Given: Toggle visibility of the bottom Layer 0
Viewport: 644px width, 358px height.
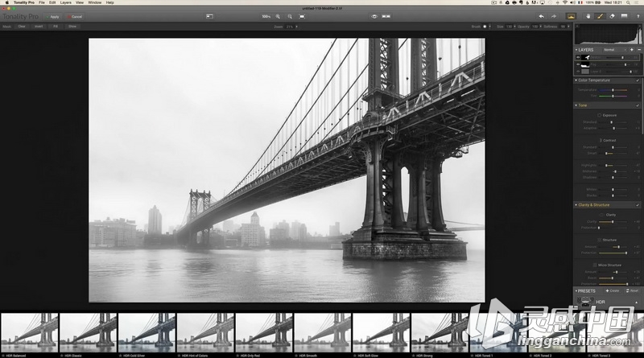Looking at the screenshot, I should click(x=578, y=72).
